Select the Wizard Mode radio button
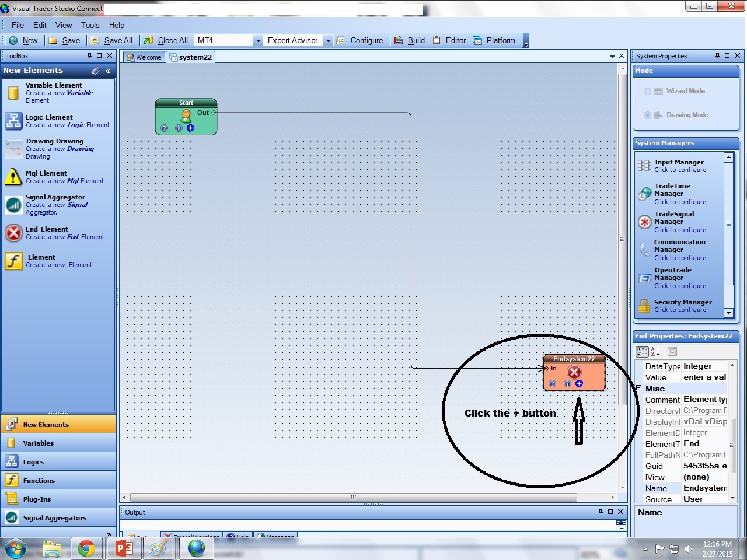 pos(647,91)
